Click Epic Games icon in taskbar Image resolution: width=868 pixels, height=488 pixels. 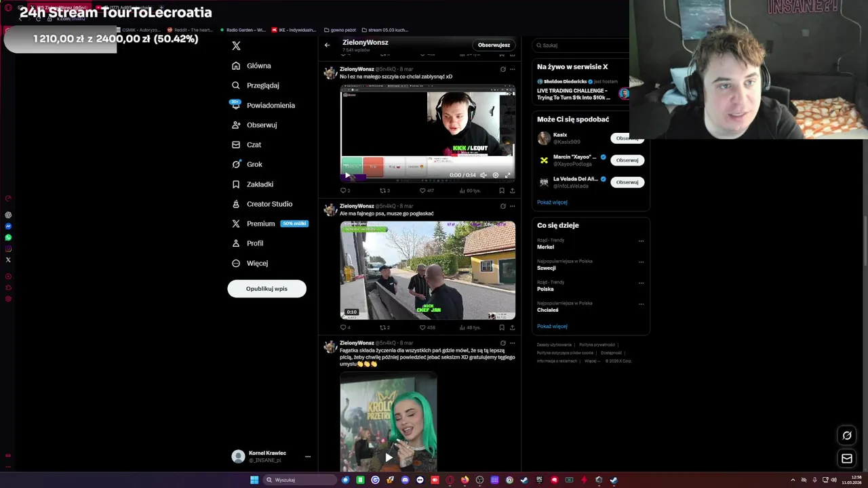539,480
